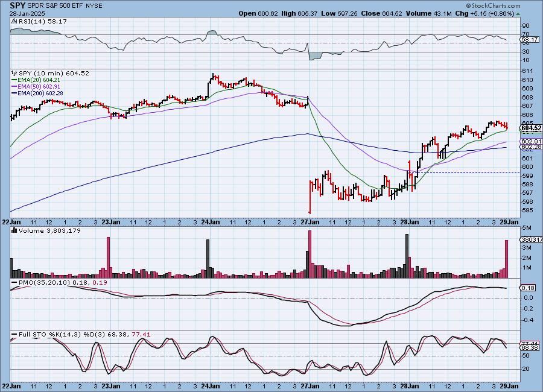Click the 27Jan marker under the price panel
Image resolution: width=543 pixels, height=392 pixels.
point(310,222)
